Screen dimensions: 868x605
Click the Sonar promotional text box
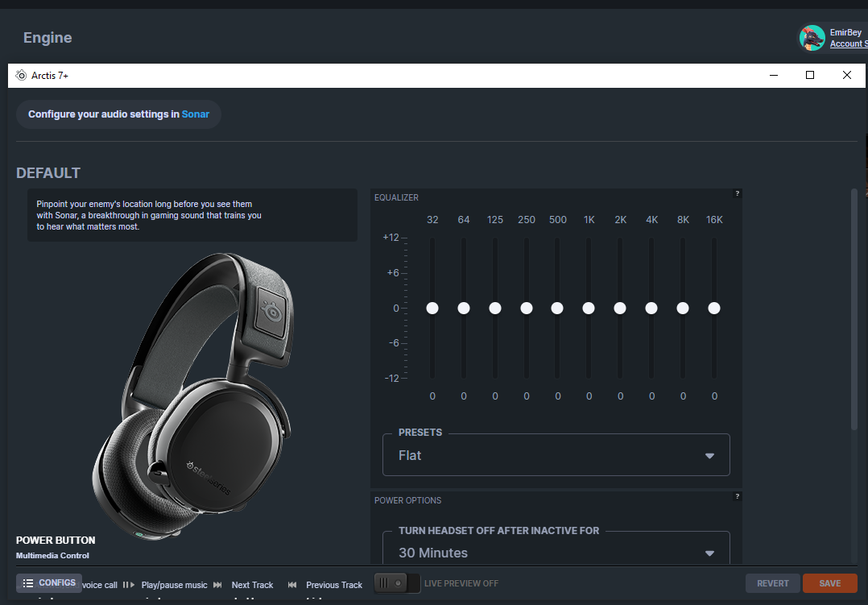[192, 215]
